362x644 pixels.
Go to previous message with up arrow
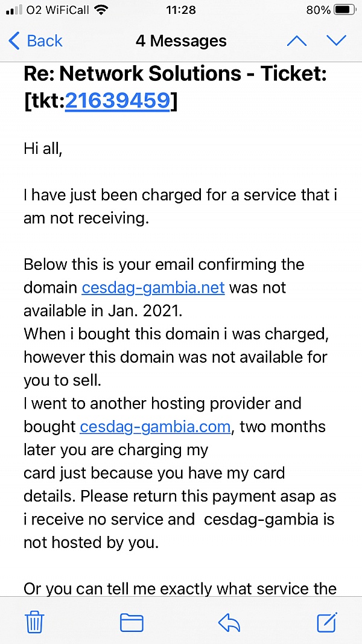pos(296,41)
